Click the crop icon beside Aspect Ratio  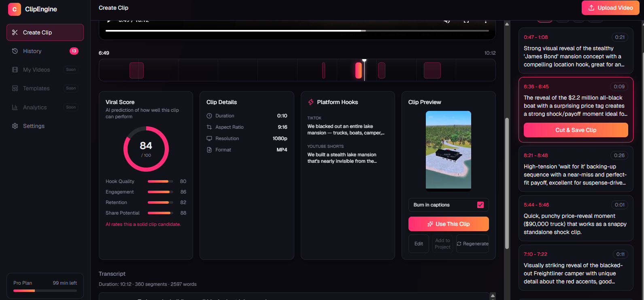tap(209, 127)
